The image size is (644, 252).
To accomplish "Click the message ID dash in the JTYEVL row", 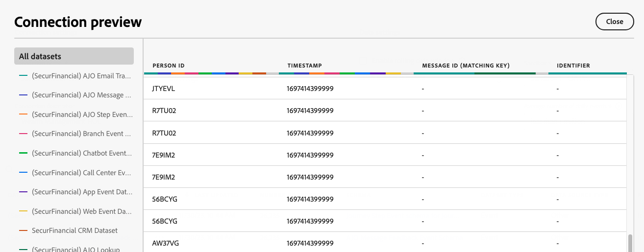I will [423, 89].
